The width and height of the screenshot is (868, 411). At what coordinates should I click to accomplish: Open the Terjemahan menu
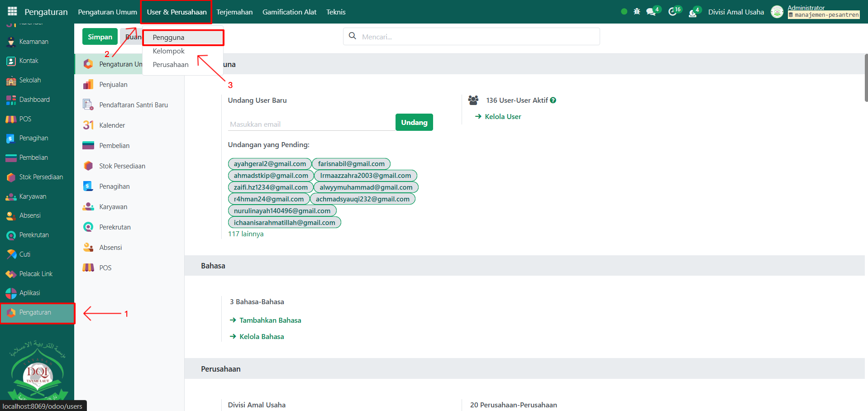234,12
